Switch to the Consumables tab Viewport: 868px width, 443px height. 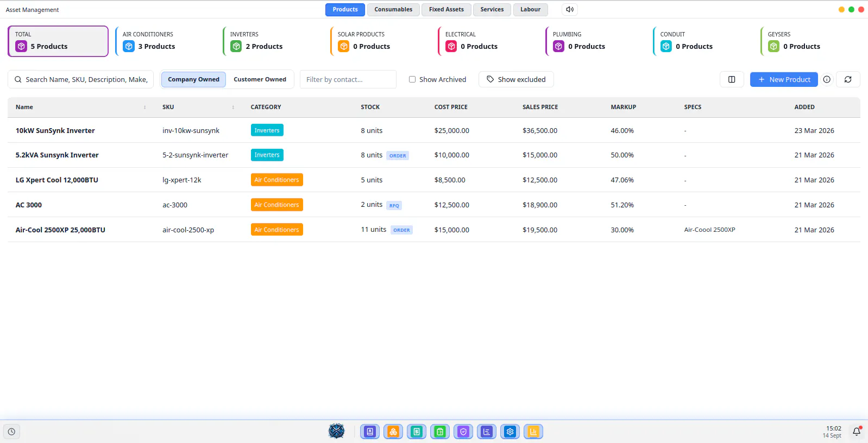pyautogui.click(x=393, y=9)
